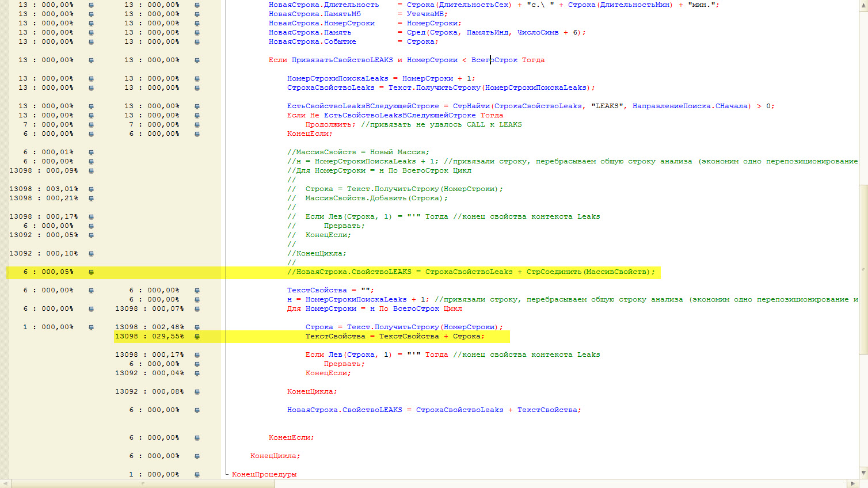Click the measurement value 13092 : 000,10%

click(x=44, y=254)
